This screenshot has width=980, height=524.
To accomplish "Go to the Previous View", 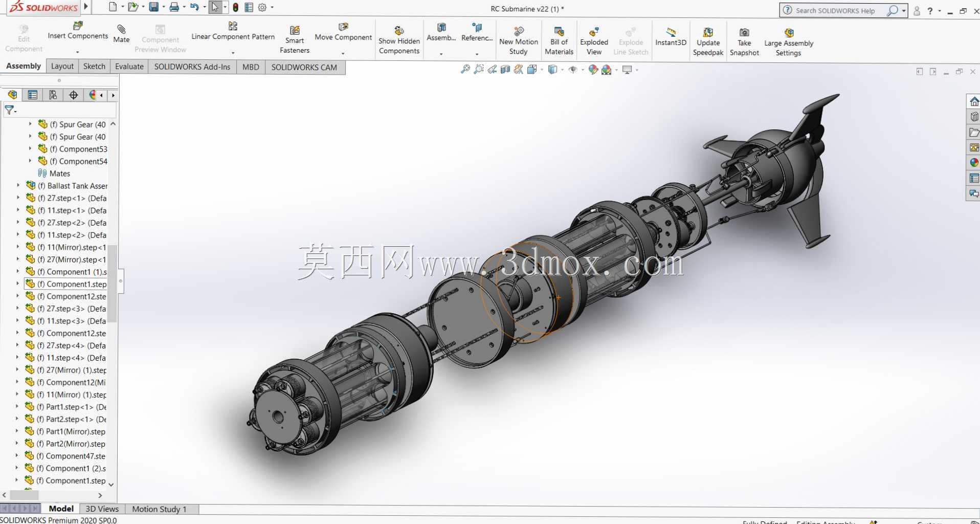I will coord(492,69).
